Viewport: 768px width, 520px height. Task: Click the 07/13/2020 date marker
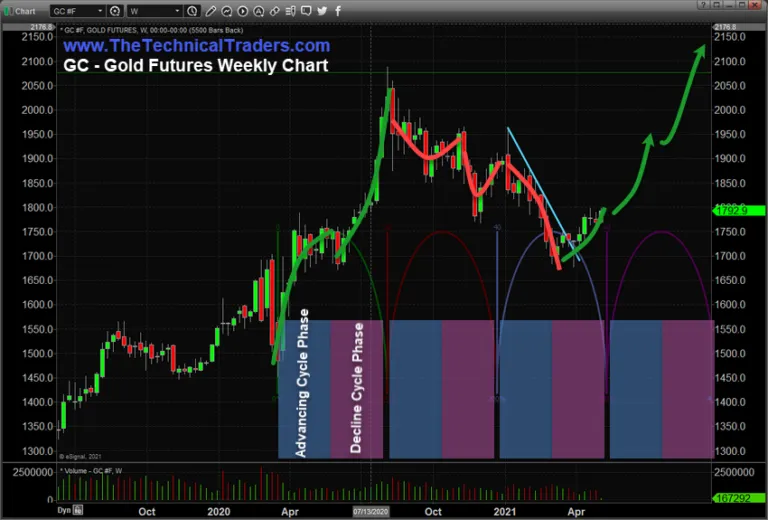tap(371, 512)
